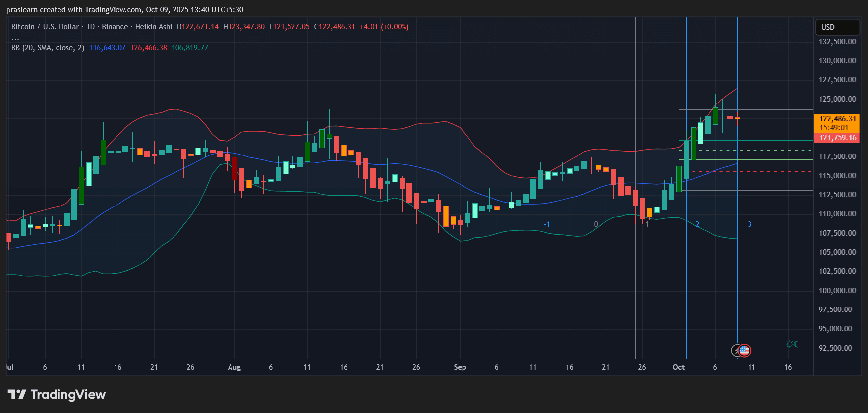Click the Oct label on time axis
This screenshot has width=868, height=413.
click(678, 367)
